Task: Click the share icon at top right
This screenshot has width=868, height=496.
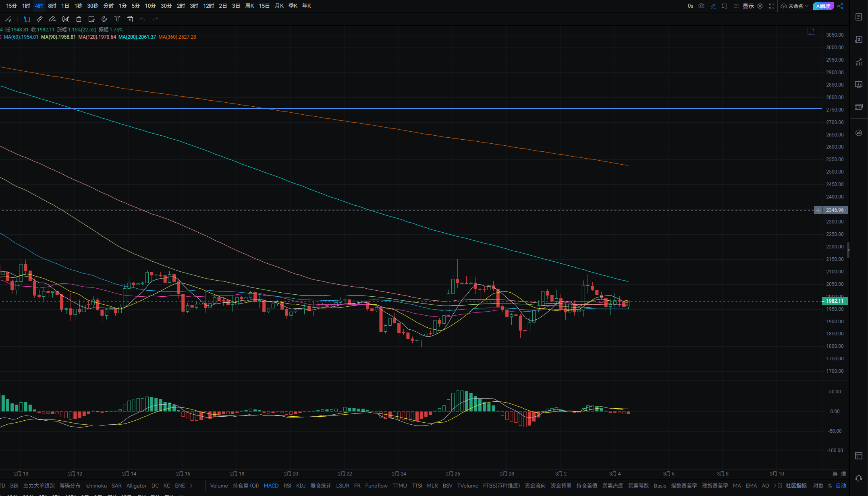Action: click(x=840, y=6)
